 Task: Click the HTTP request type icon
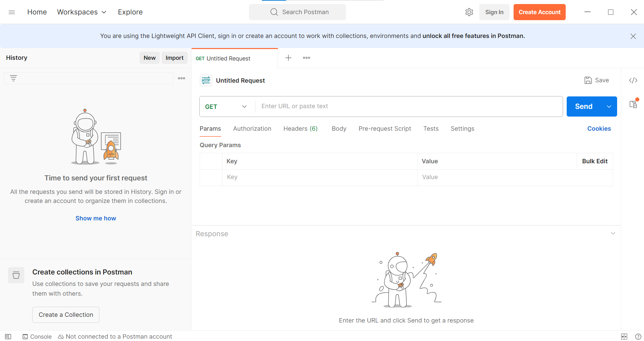pos(206,80)
